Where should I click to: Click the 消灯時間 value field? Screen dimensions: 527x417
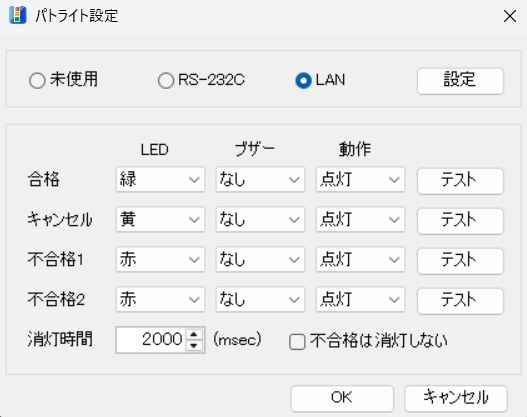coord(151,339)
